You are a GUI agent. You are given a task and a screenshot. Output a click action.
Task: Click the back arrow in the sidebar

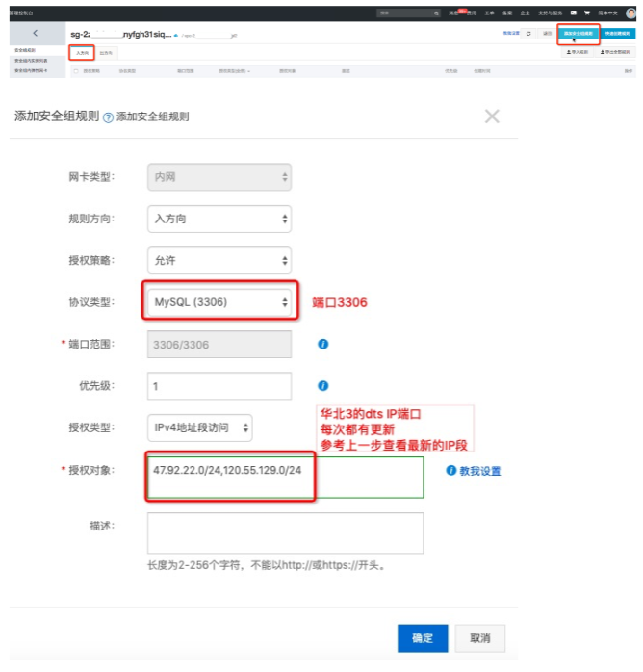tap(36, 33)
